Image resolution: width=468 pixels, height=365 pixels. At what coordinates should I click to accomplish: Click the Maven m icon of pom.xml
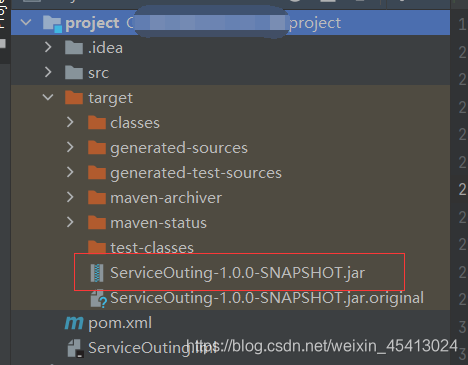coord(74,323)
